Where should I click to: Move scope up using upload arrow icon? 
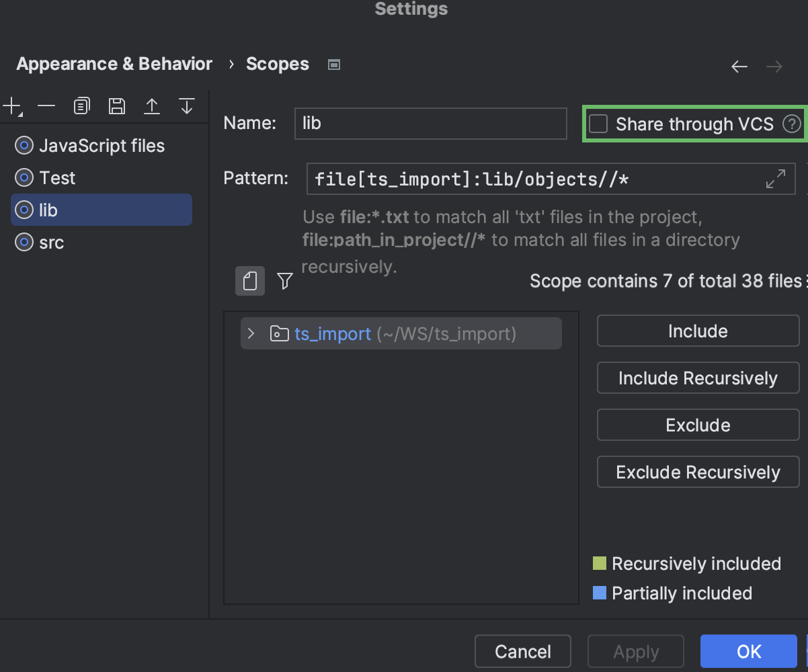point(152,106)
